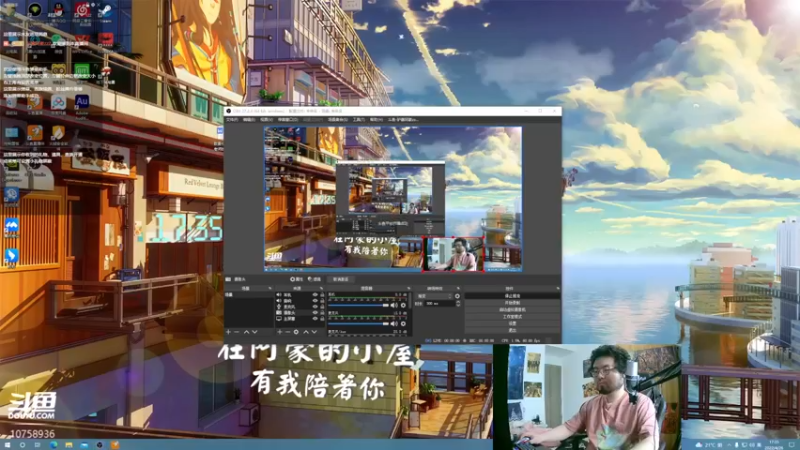This screenshot has height=450, width=800.
Task: Open the Docks menu in OBS
Action: click(x=287, y=119)
